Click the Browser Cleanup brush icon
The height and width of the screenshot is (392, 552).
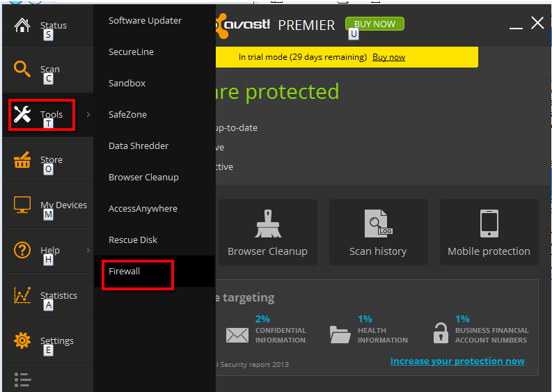point(268,224)
